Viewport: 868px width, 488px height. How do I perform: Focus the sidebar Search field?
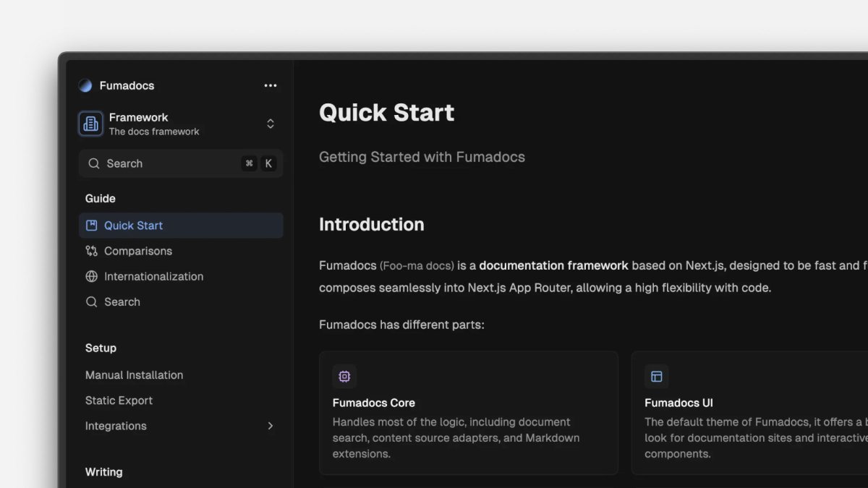coord(181,163)
